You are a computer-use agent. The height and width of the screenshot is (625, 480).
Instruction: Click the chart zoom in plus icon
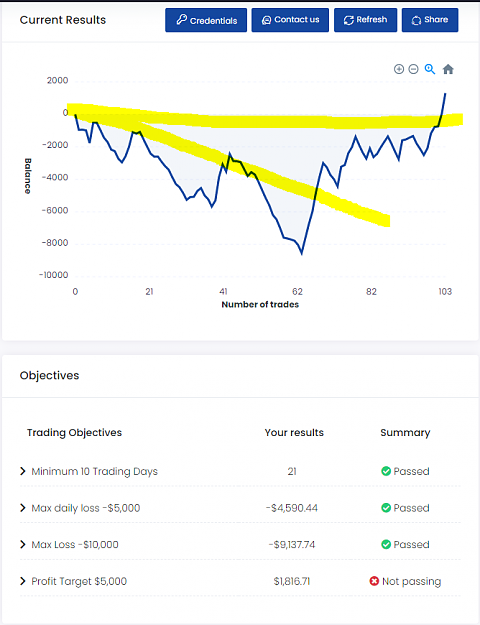tap(399, 69)
